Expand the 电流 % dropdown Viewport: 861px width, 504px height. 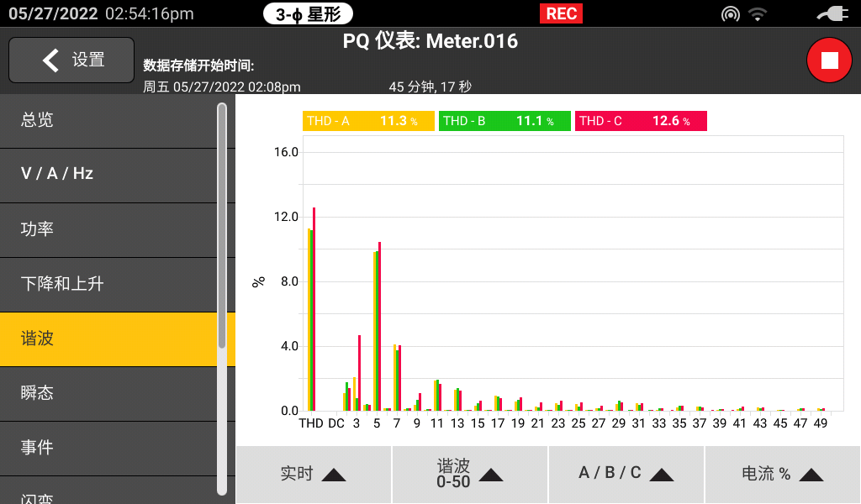pos(783,475)
